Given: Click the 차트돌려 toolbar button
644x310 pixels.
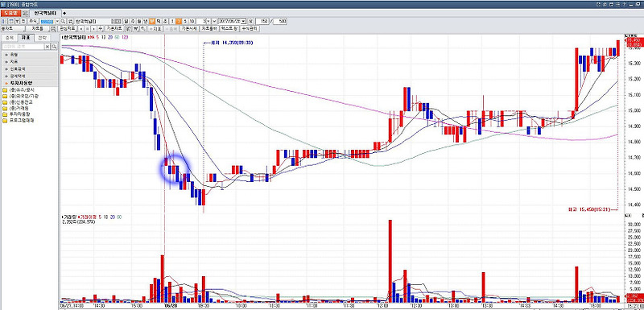Looking at the screenshot, I should [x=209, y=29].
